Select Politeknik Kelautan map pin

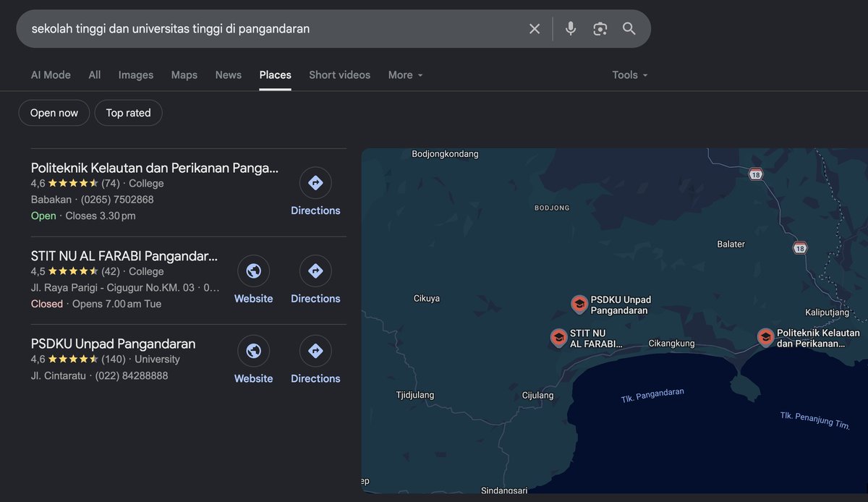pyautogui.click(x=765, y=338)
